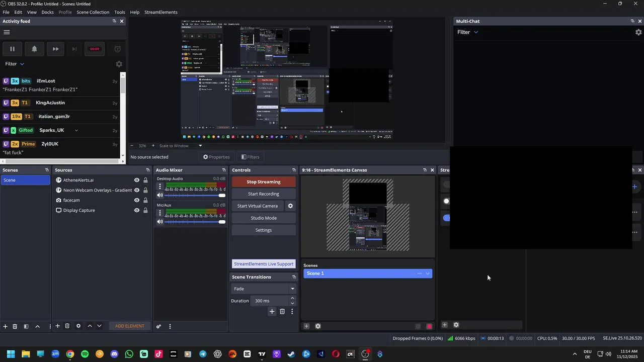Open the StreamElements menu

(160, 12)
